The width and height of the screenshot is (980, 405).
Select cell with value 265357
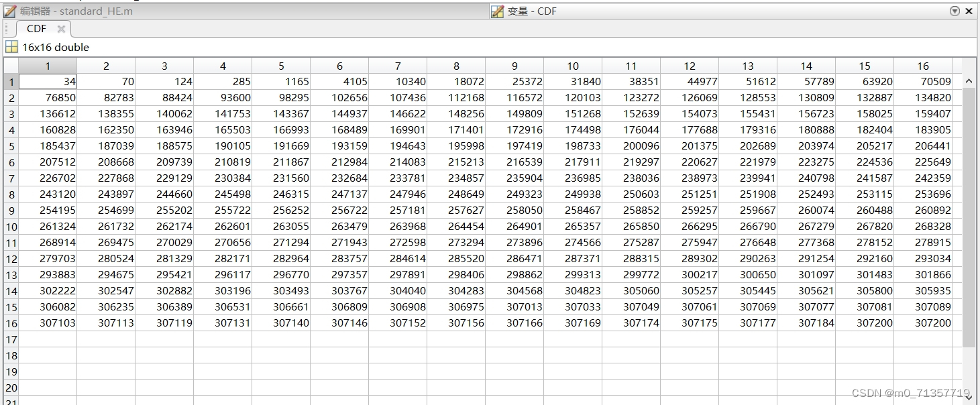click(573, 226)
